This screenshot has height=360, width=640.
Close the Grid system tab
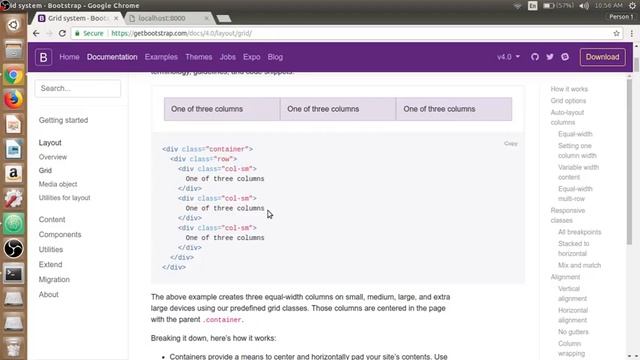click(x=116, y=18)
